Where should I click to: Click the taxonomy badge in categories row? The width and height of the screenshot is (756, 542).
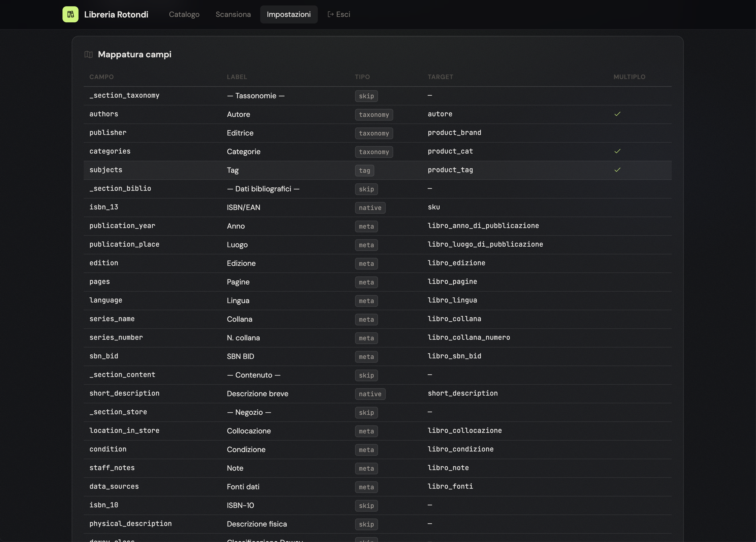(374, 152)
